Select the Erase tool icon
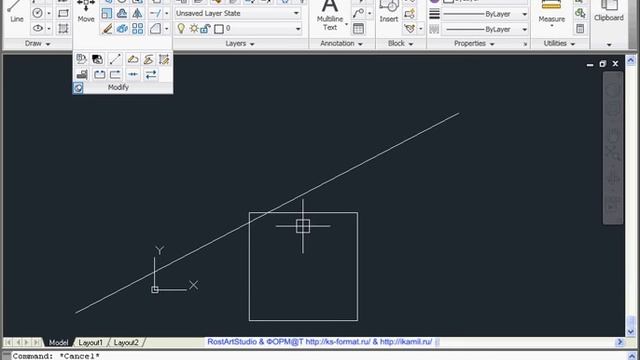The height and width of the screenshot is (360, 640). tap(107, 29)
